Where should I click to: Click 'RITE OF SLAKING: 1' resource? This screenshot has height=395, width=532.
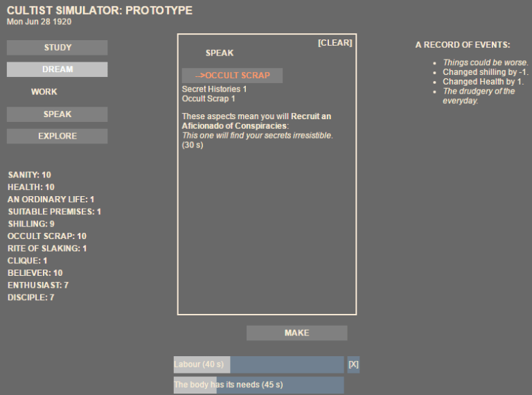47,248
